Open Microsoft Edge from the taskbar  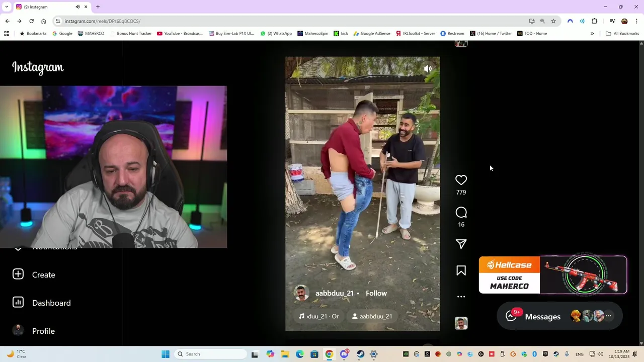[x=300, y=354]
